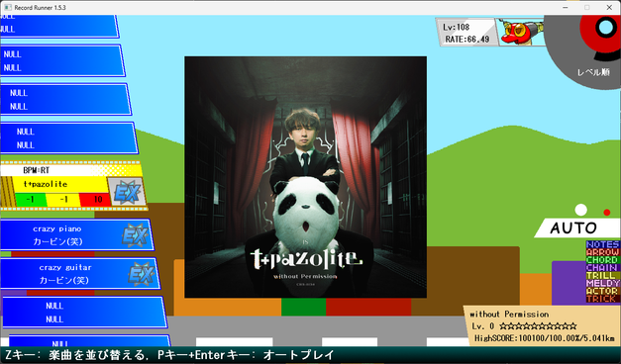Click the red 10 difficulty box
Screen dimensions: 621x364
95,200
